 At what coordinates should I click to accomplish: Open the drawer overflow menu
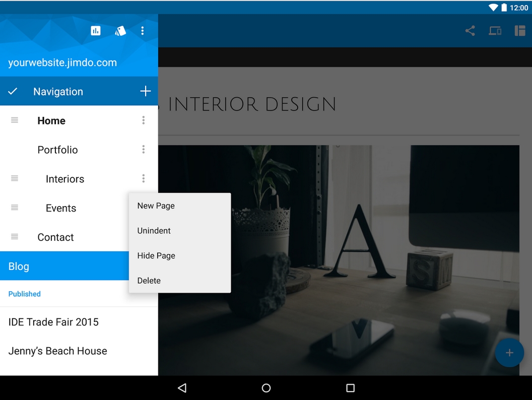click(x=143, y=31)
